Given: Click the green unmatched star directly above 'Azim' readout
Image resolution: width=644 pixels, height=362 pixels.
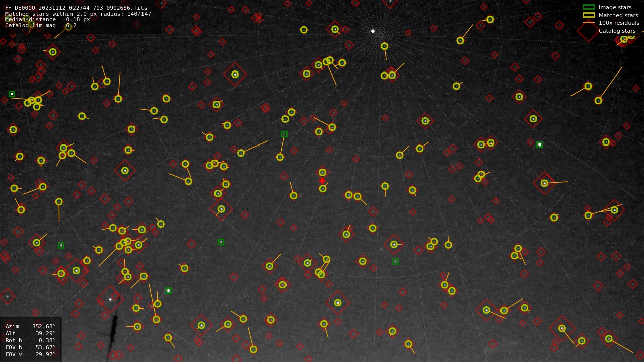Looking at the screenshot, I should pos(61,245).
